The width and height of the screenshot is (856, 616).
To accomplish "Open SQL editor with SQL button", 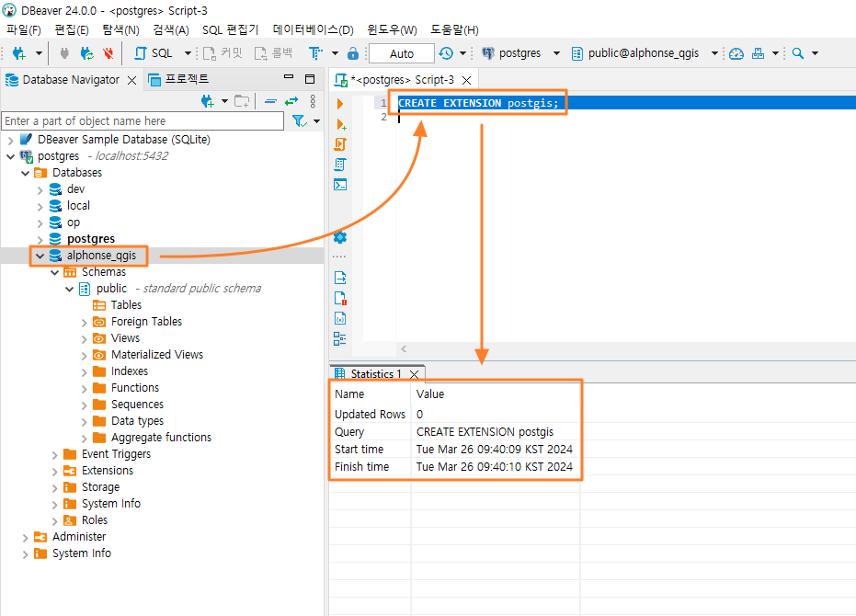I will (154, 53).
